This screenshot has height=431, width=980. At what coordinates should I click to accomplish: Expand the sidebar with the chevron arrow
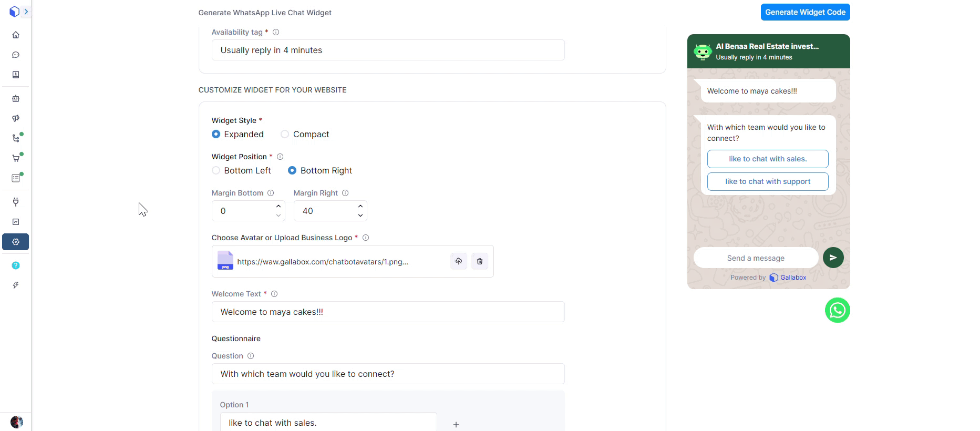pos(26,12)
